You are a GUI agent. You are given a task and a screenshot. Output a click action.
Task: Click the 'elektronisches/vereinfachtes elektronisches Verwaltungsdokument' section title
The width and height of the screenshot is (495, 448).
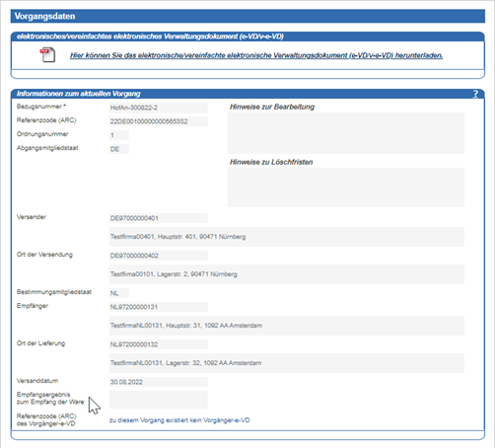point(150,37)
